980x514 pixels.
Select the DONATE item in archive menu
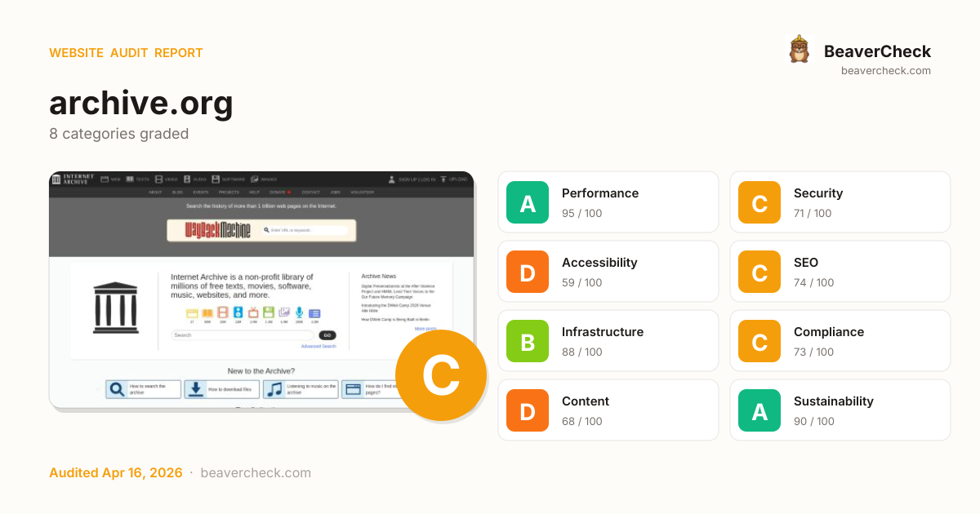click(278, 193)
